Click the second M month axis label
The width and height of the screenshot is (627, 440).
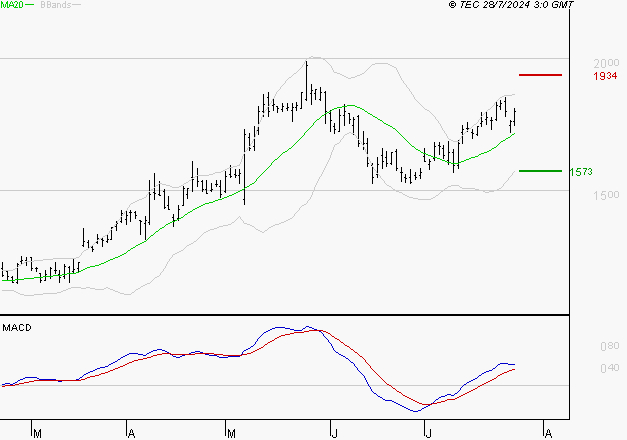(231, 434)
